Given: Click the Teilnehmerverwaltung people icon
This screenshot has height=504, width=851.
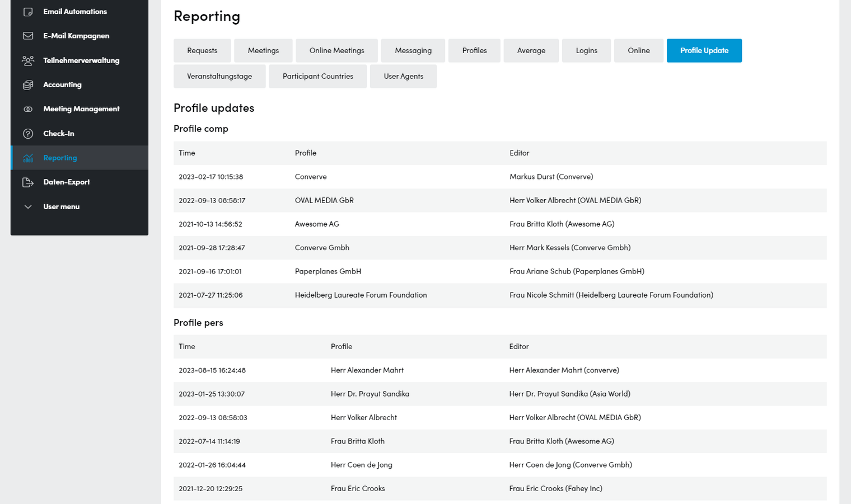Looking at the screenshot, I should click(x=28, y=60).
